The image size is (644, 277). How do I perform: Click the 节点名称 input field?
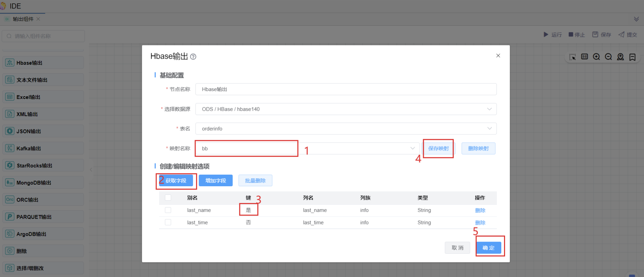[x=346, y=89]
